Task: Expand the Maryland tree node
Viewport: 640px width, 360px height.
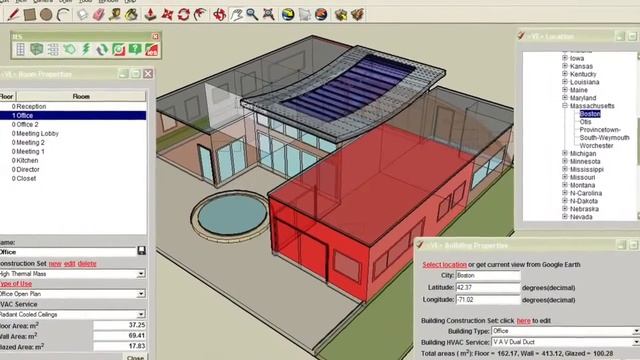Action: [x=565, y=98]
